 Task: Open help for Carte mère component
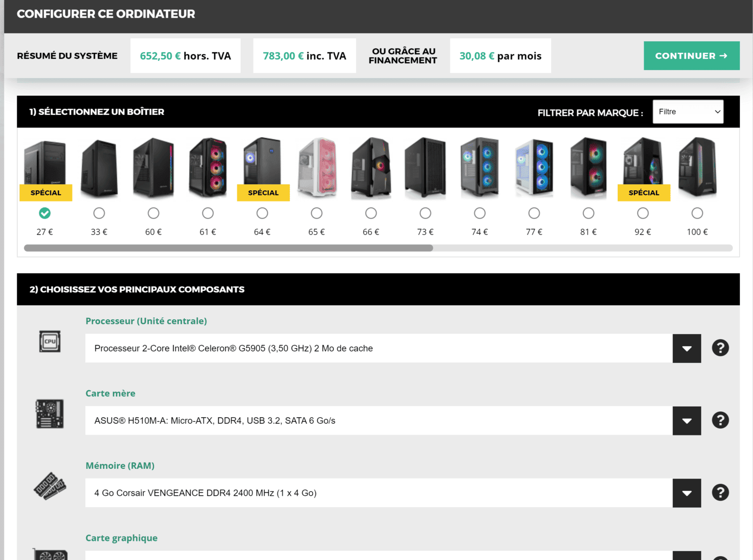coord(720,420)
